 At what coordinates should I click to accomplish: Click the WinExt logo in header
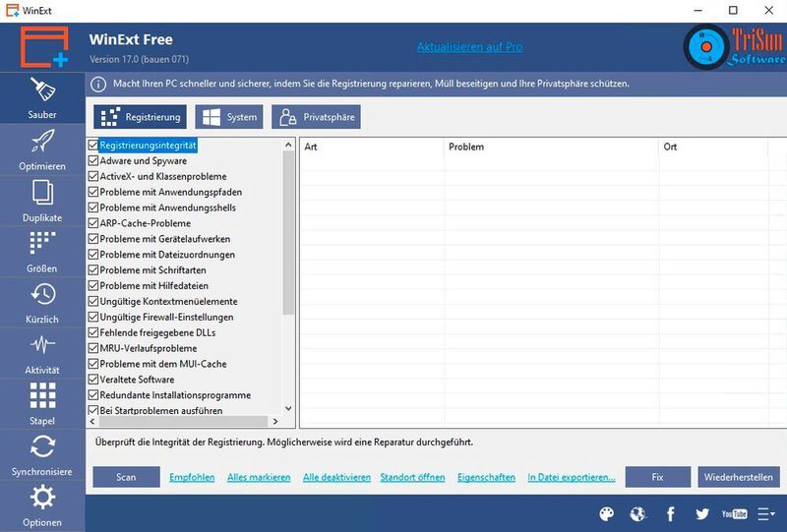point(44,46)
